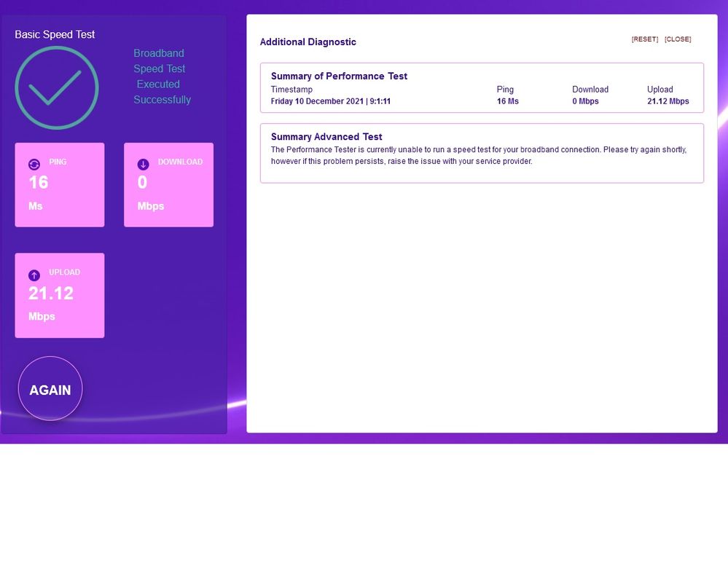Image resolution: width=728 pixels, height=582 pixels.
Task: Click the ping refresh icon
Action: tap(34, 165)
